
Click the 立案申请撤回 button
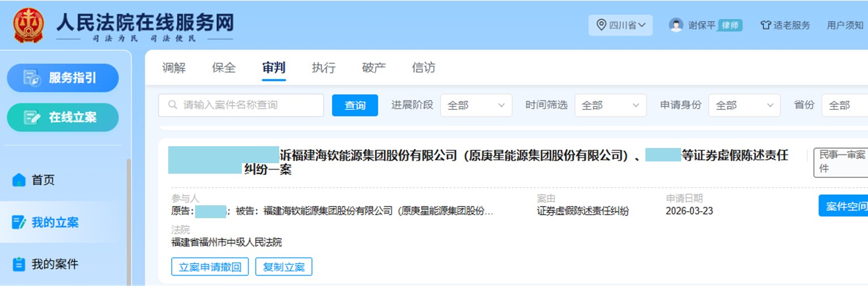210,267
